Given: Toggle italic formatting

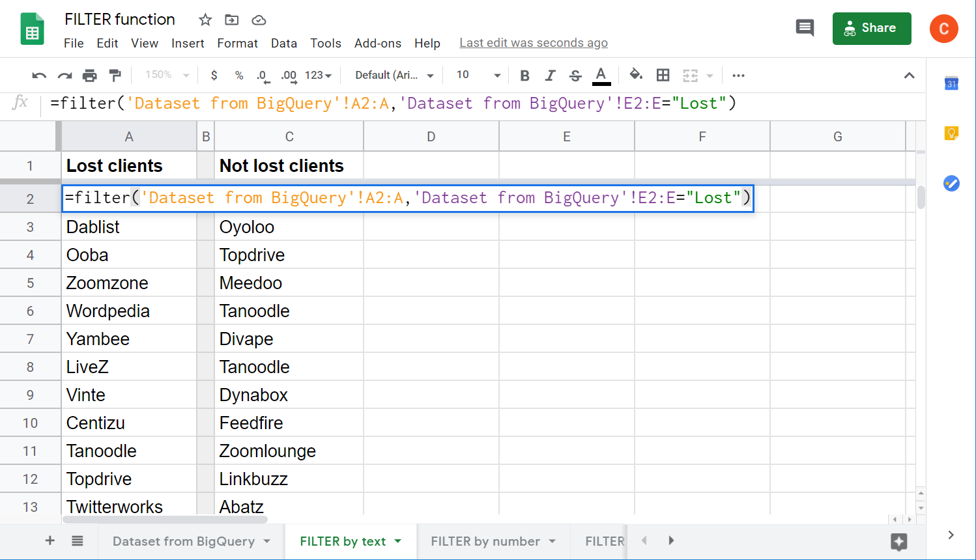Looking at the screenshot, I should [550, 75].
